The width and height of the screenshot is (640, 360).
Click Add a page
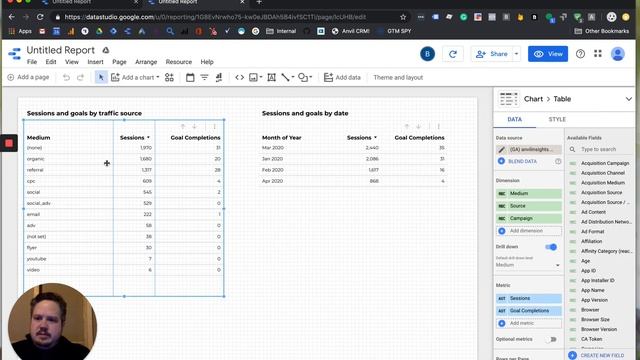pyautogui.click(x=28, y=77)
